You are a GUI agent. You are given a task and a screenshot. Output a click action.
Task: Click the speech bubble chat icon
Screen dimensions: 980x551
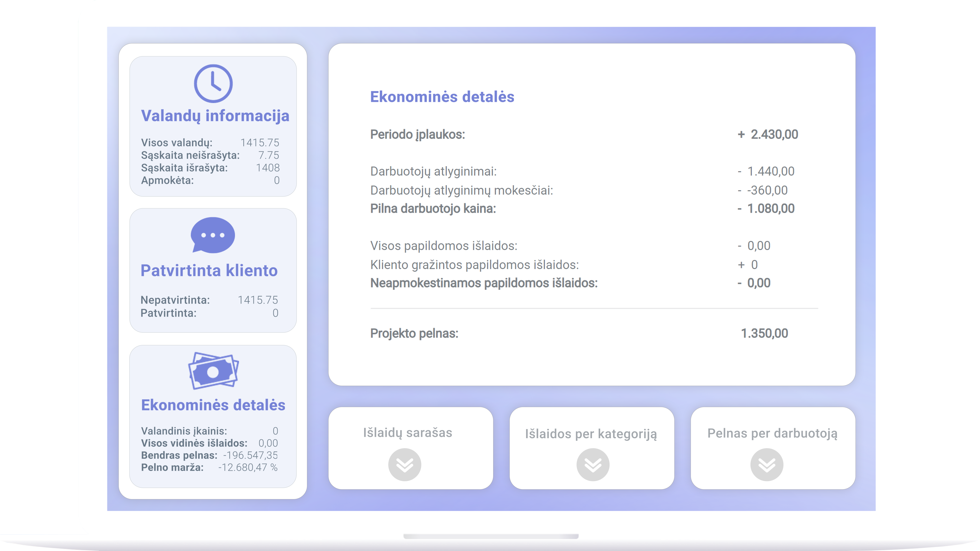click(213, 235)
